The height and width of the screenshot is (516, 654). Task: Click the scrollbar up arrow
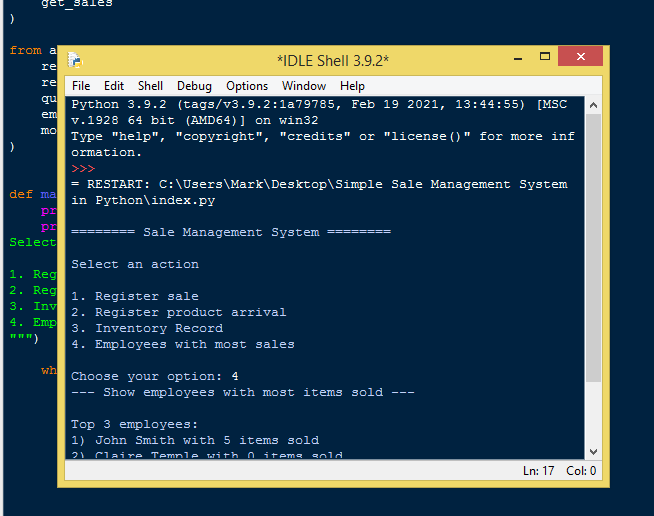(593, 104)
